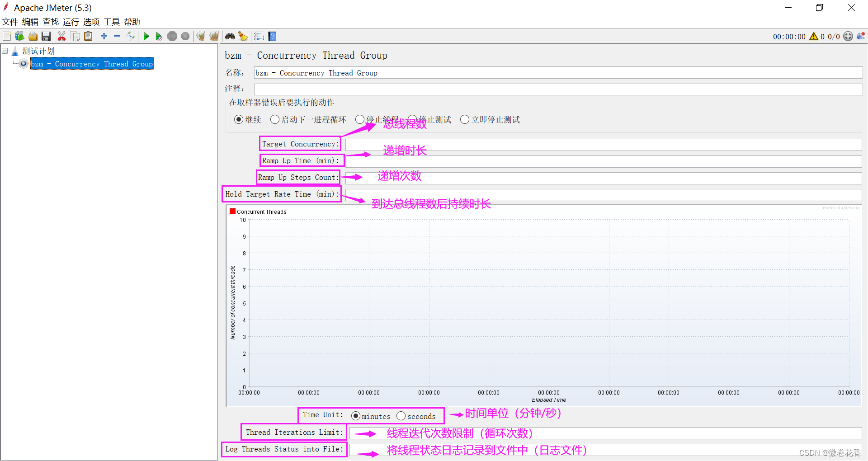
Task: Click Start no pauses icon
Action: point(159,36)
